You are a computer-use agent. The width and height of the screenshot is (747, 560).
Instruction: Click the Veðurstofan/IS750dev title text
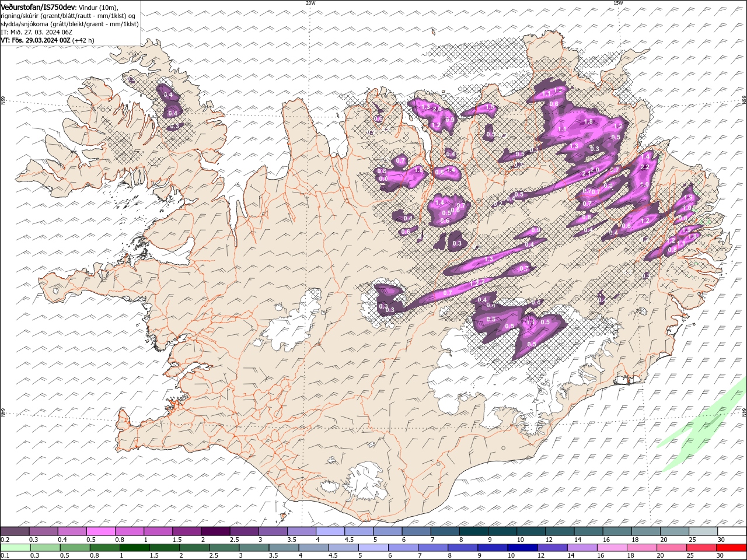(x=39, y=6)
